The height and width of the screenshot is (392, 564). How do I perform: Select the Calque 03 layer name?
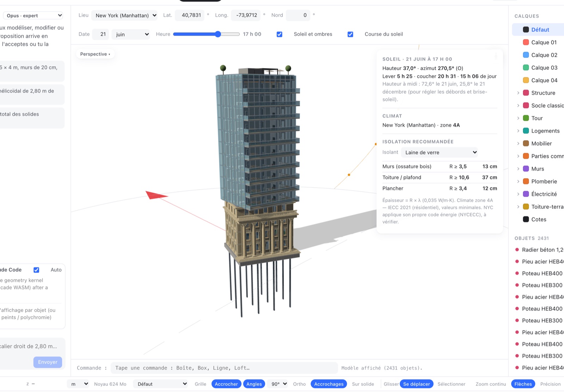click(544, 68)
